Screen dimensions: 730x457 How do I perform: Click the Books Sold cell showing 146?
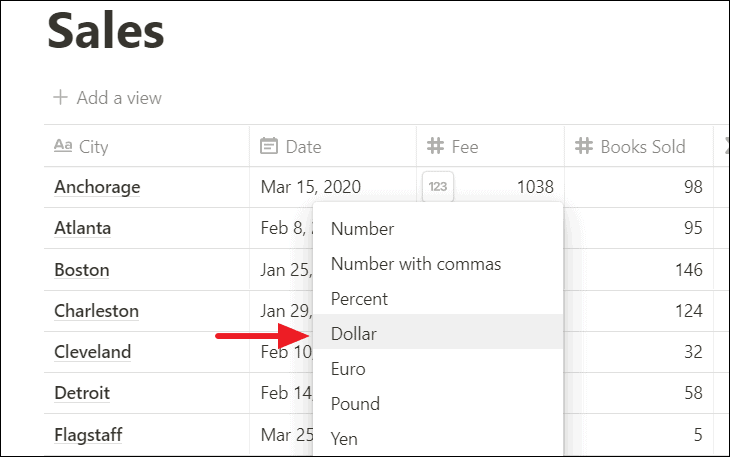(639, 270)
